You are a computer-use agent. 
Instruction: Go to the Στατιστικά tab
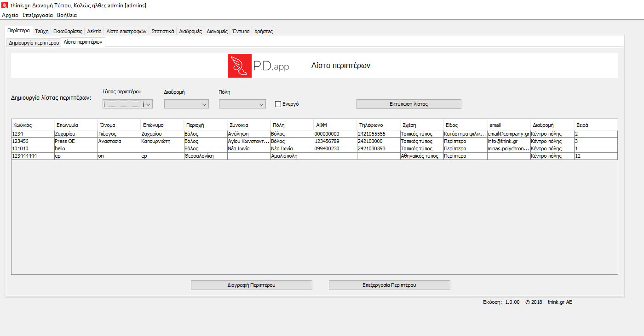[x=163, y=31]
